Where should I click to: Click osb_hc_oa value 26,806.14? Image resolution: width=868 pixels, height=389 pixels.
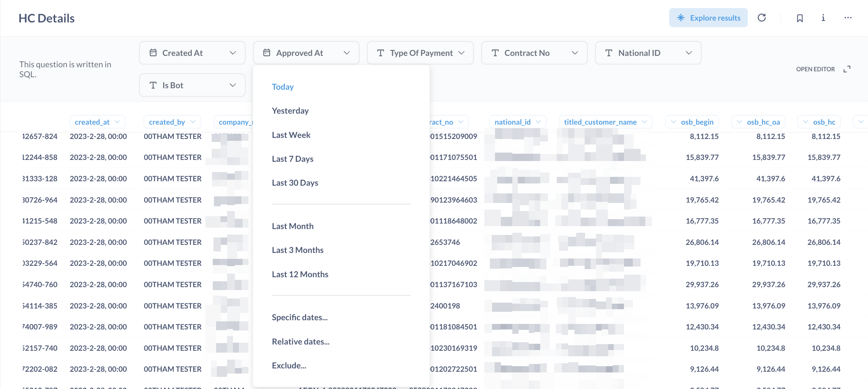769,242
